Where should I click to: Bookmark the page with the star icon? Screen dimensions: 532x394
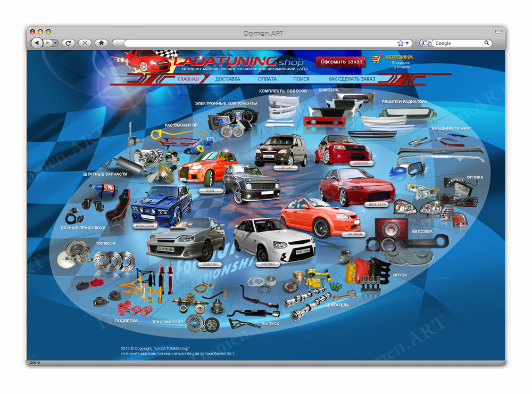tap(401, 43)
